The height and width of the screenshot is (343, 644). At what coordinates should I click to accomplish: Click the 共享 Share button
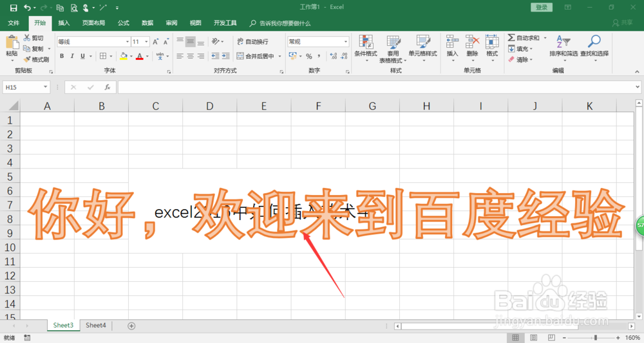pos(622,23)
